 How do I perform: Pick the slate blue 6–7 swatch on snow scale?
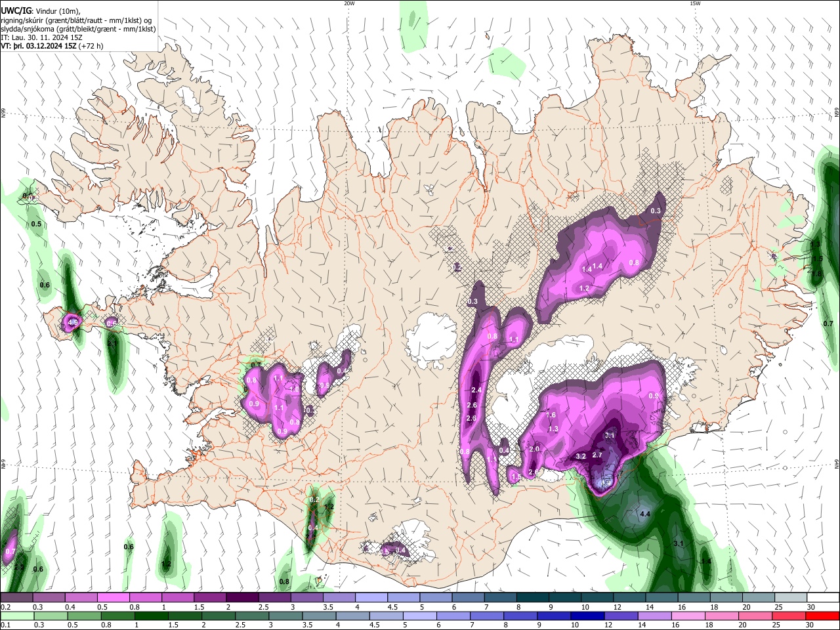point(469,598)
